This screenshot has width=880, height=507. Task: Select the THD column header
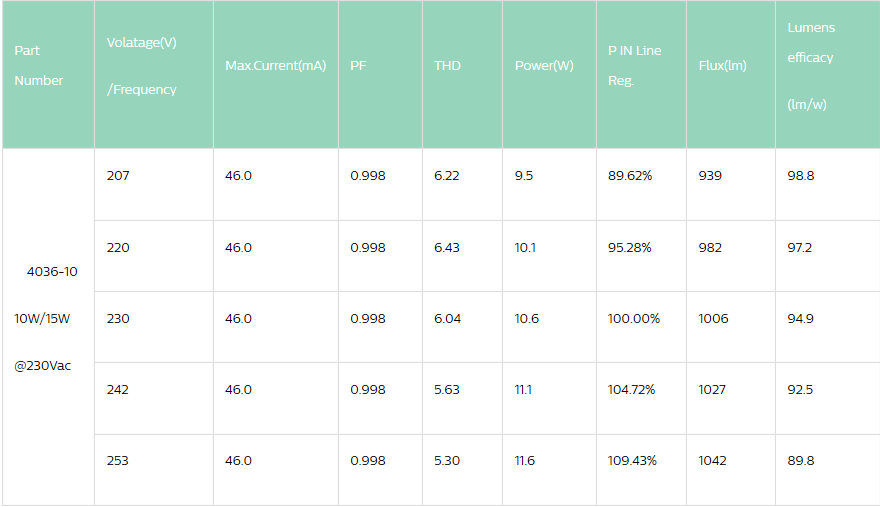[x=447, y=66]
